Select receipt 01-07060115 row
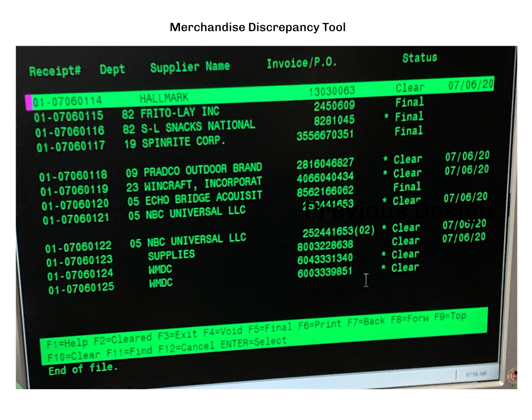 [x=229, y=109]
